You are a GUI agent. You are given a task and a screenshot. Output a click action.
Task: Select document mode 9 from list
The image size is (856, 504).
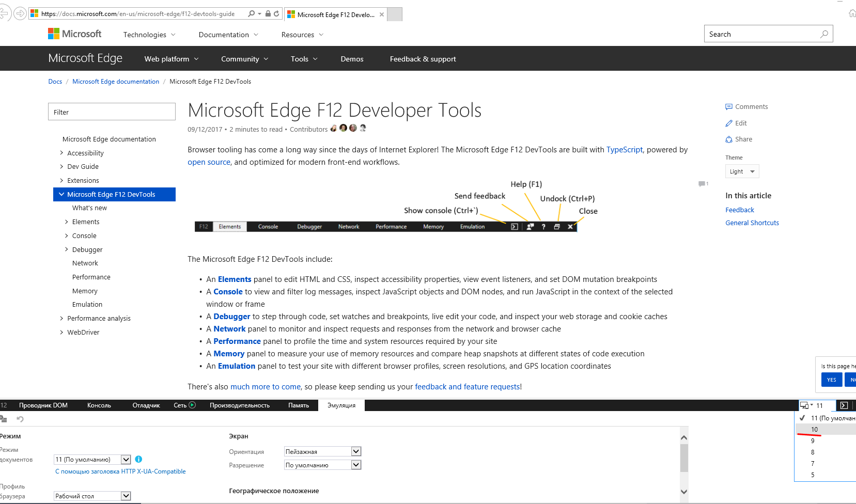[x=826, y=441]
